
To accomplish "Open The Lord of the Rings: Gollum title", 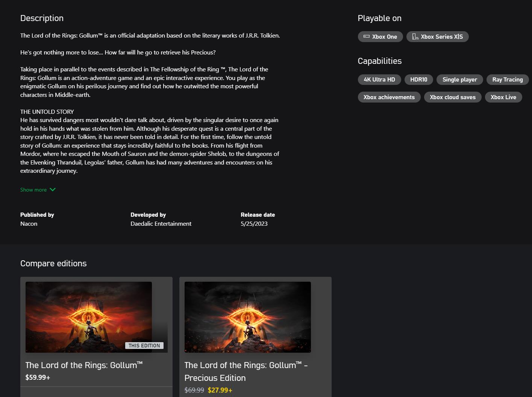I will tap(84, 365).
